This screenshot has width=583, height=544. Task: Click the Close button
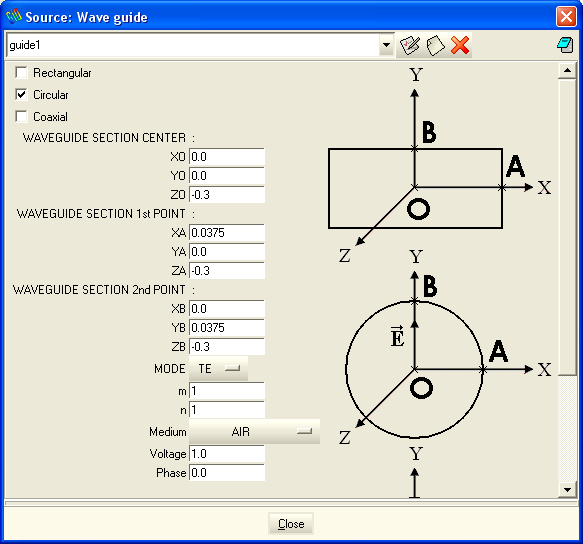point(291,524)
